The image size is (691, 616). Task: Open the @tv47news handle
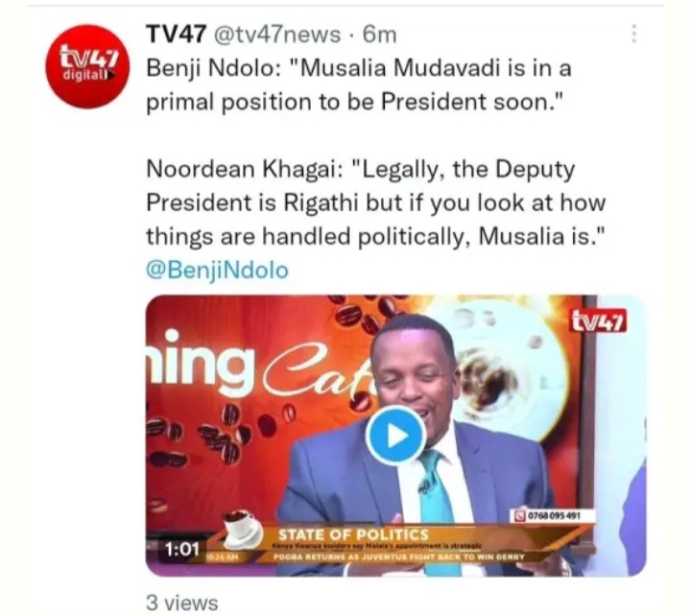click(x=277, y=35)
